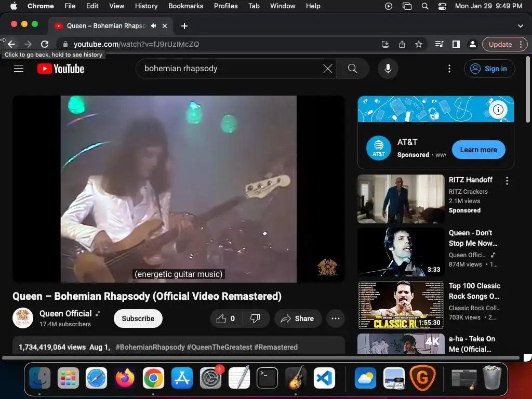Clear the search box with the X
Viewport: 532px width, 399px height.
point(327,69)
